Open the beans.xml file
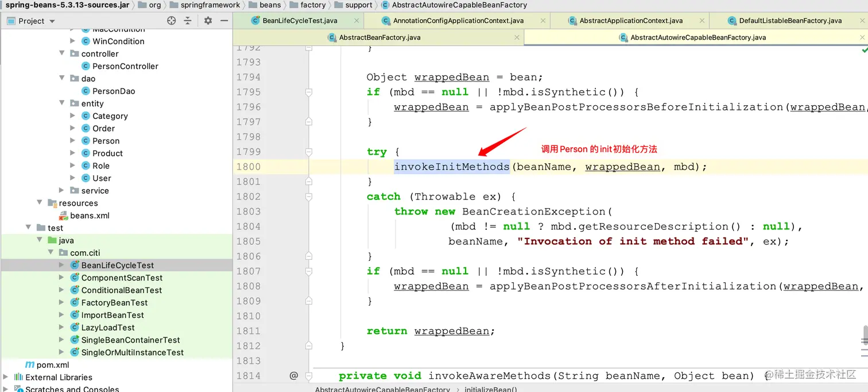Viewport: 868px width, 392px height. pos(90,216)
